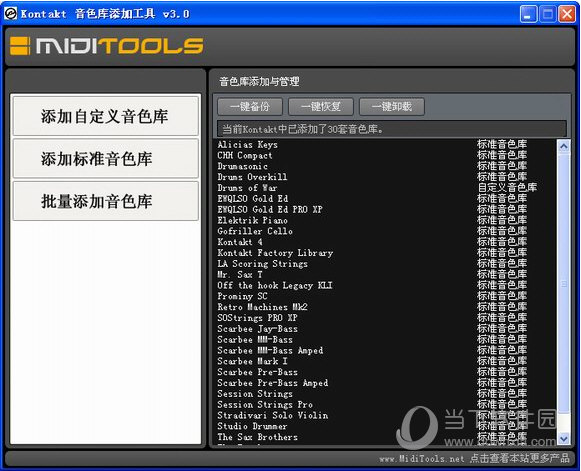Click the scroll up arrow of library list

[564, 146]
